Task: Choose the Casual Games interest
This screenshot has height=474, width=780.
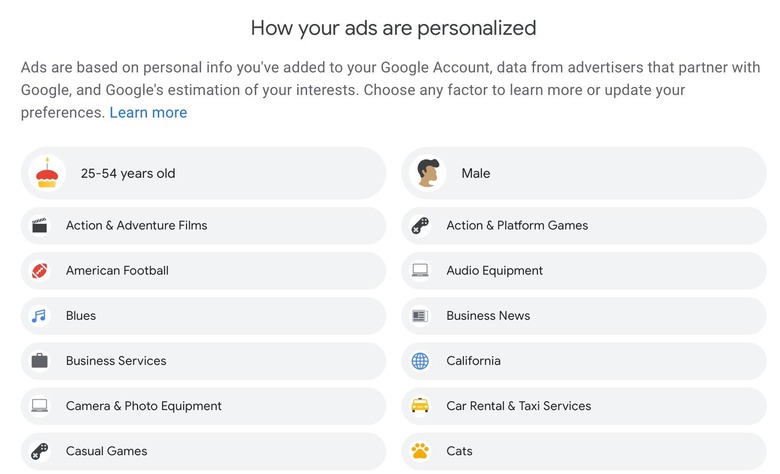Action: [x=203, y=451]
